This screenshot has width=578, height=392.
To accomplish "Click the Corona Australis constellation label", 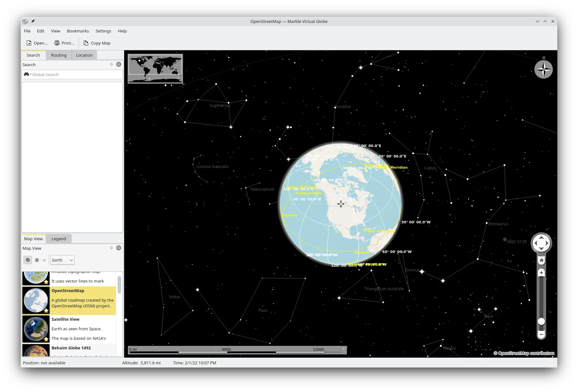I will coord(213,166).
